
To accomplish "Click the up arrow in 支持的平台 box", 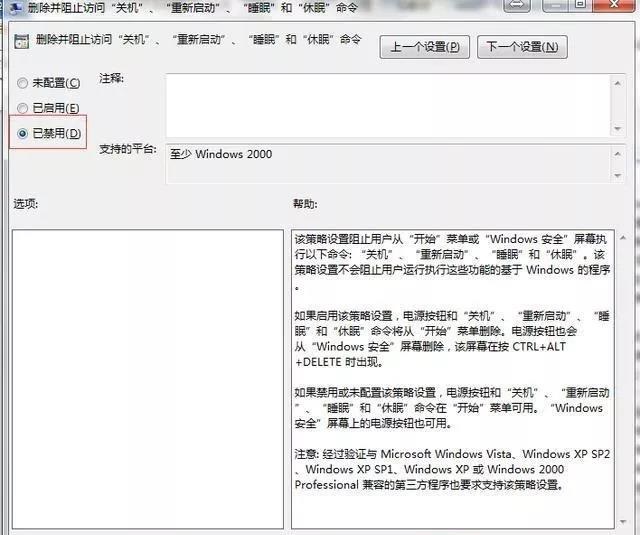I will click(618, 154).
